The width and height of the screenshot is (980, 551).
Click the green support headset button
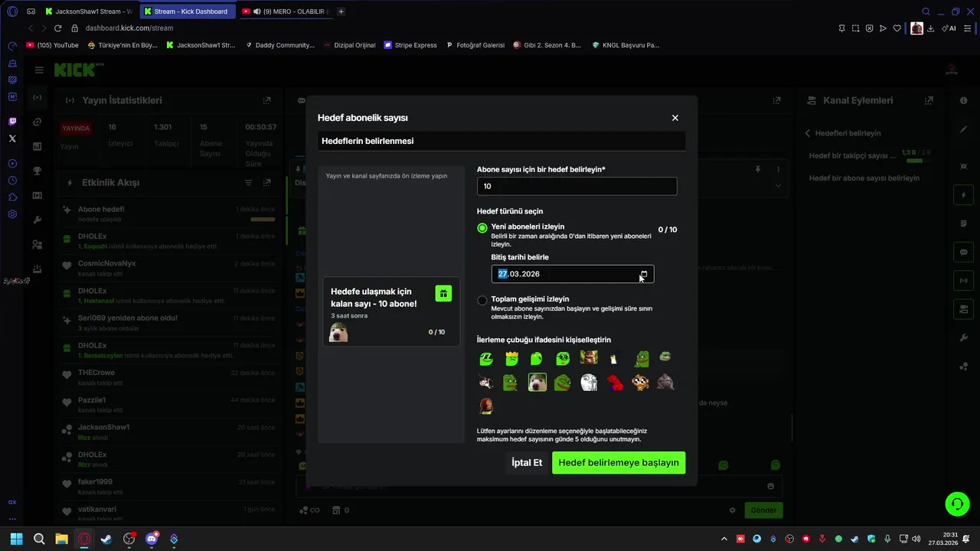tap(957, 504)
